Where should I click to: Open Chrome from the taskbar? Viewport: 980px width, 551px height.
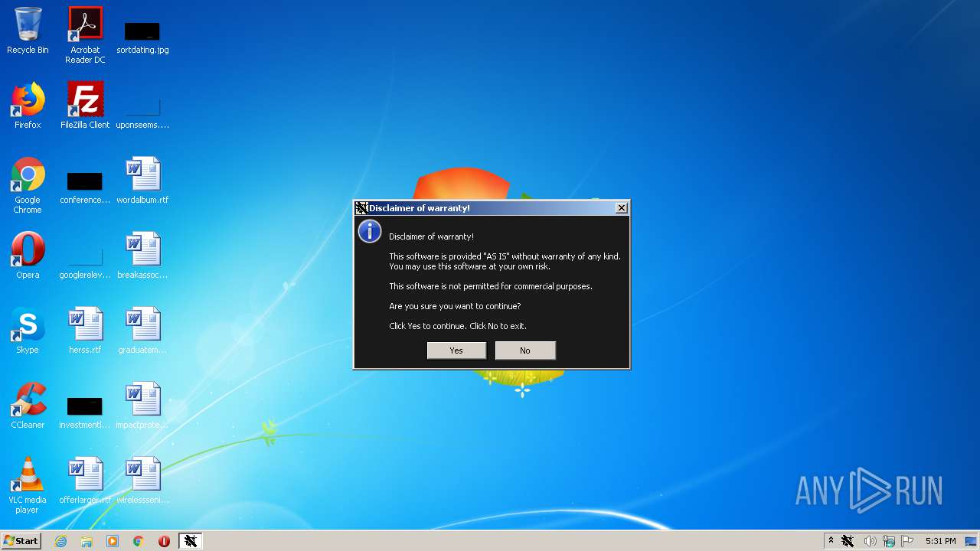coord(139,541)
